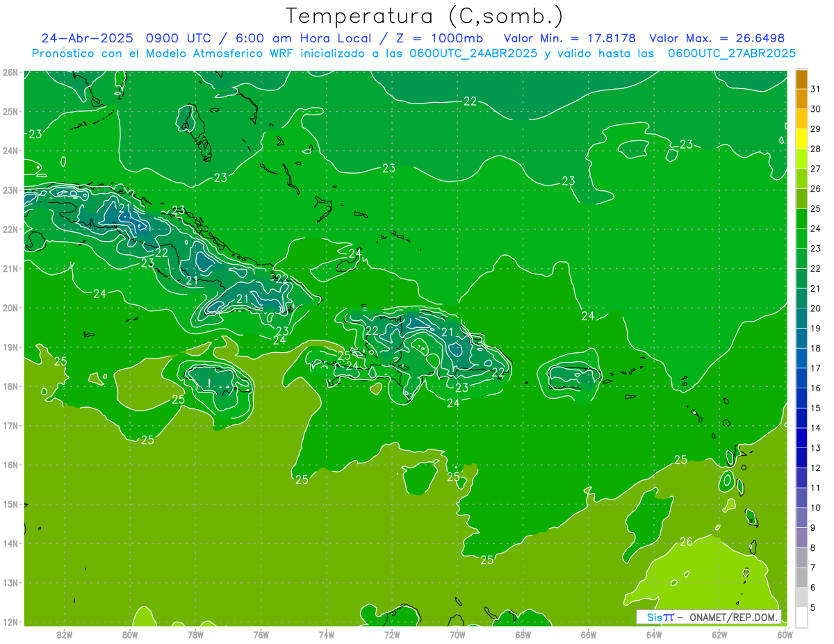Click the "31" label on color scale
Viewport: 834px width, 644px height.
816,89
